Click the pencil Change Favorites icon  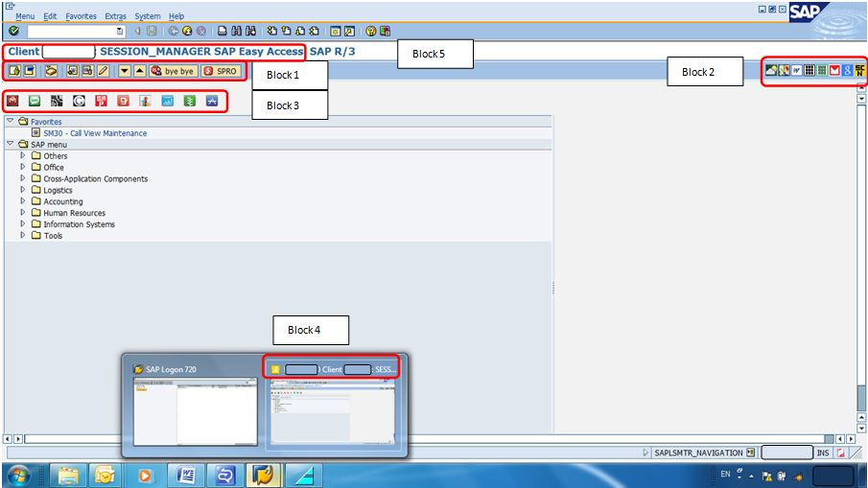[103, 71]
